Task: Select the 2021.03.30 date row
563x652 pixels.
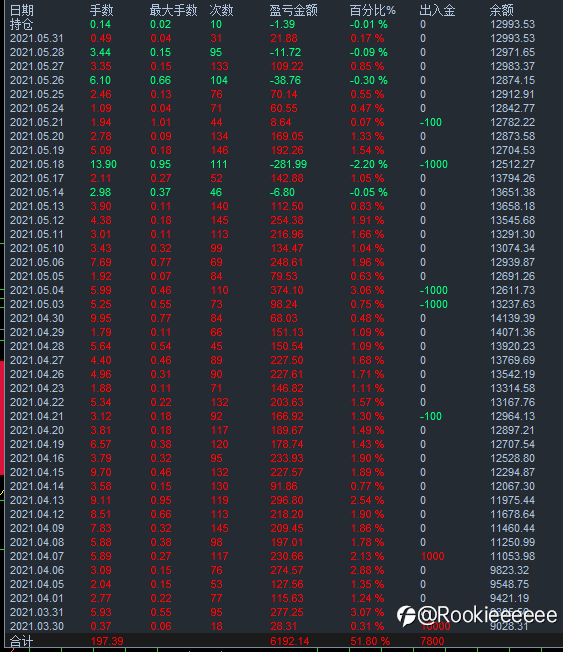Action: 37,627
